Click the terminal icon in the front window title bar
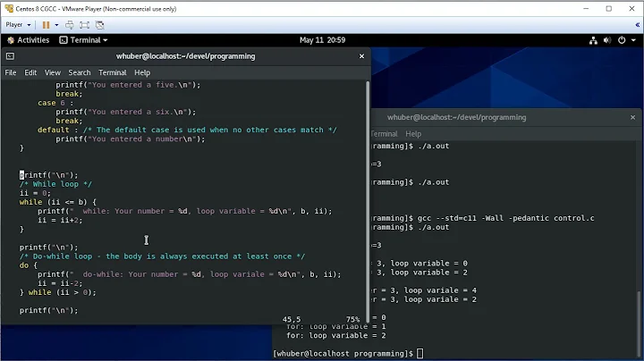This screenshot has height=361, width=644. click(x=10, y=56)
